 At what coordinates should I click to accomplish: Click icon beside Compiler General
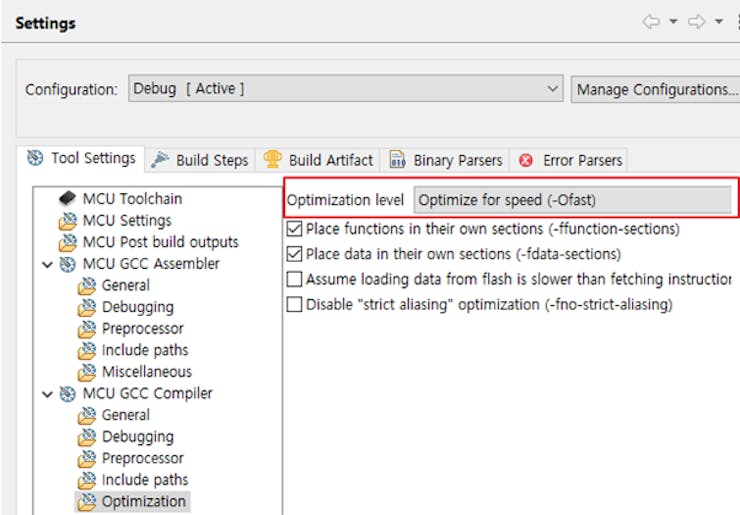87,415
